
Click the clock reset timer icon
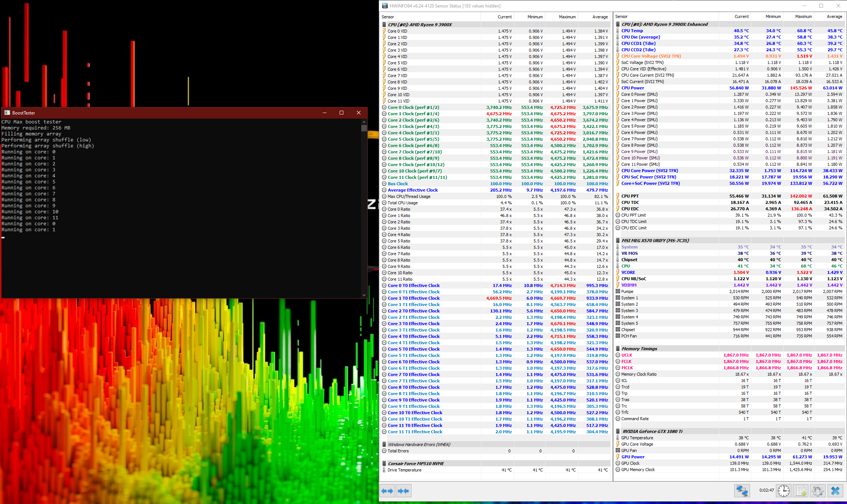pyautogui.click(x=783, y=491)
